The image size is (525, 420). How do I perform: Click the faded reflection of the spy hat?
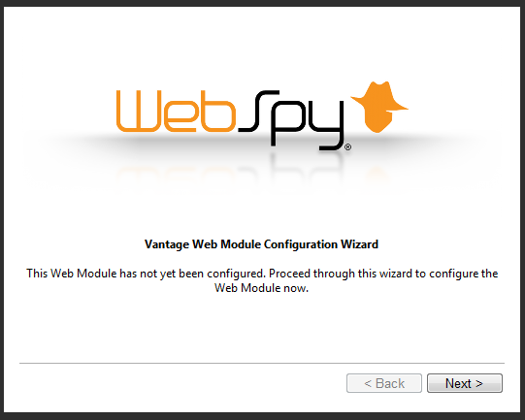378,175
